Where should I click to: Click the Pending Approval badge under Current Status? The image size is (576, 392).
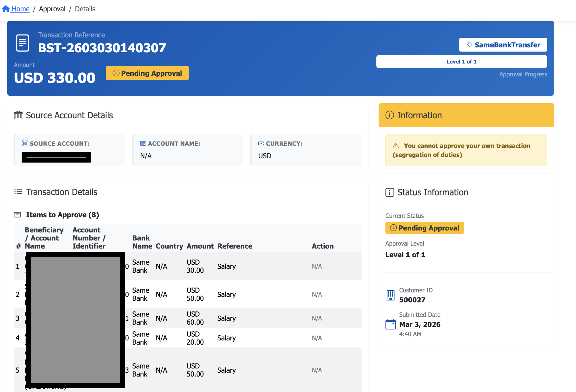pos(424,228)
